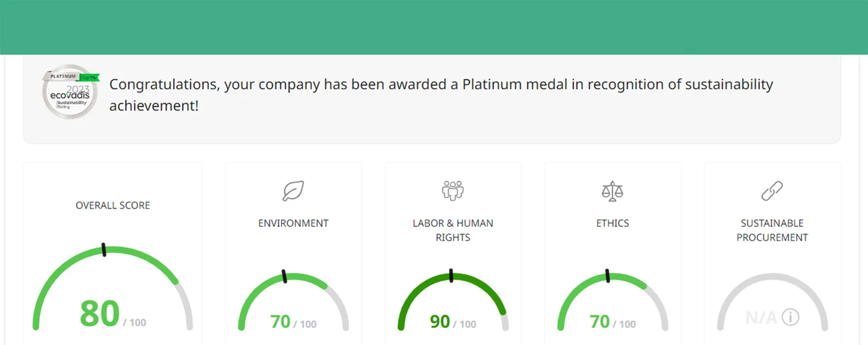Click the green header banner
Viewport: 868px width, 345px height.
point(434,27)
